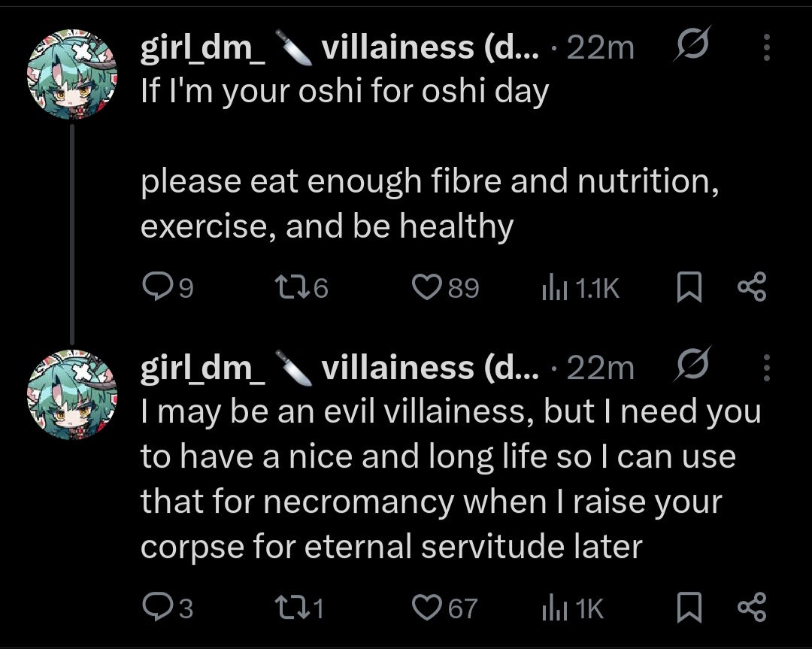This screenshot has height=649, width=812.
Task: Open more options for second tweet
Action: tap(766, 368)
